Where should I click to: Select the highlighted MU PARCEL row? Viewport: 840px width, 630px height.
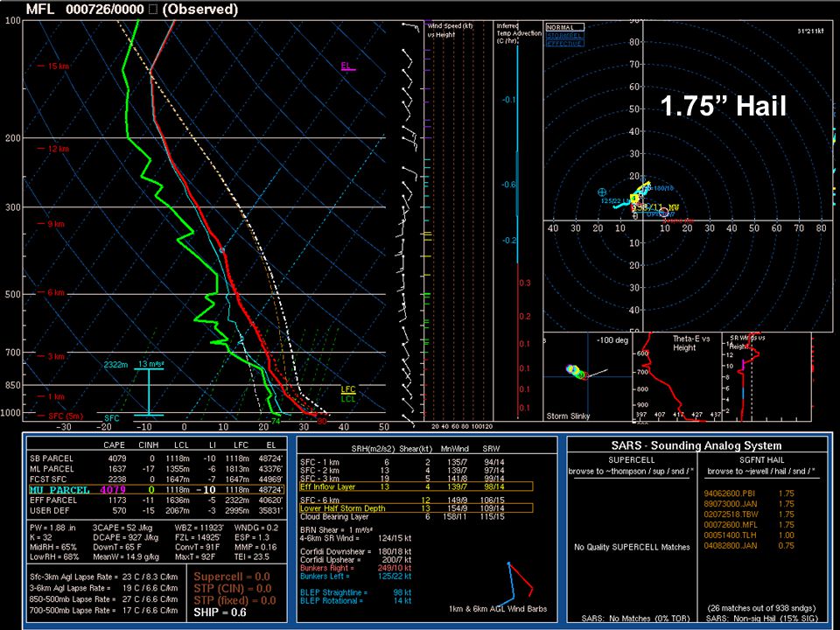click(x=156, y=490)
